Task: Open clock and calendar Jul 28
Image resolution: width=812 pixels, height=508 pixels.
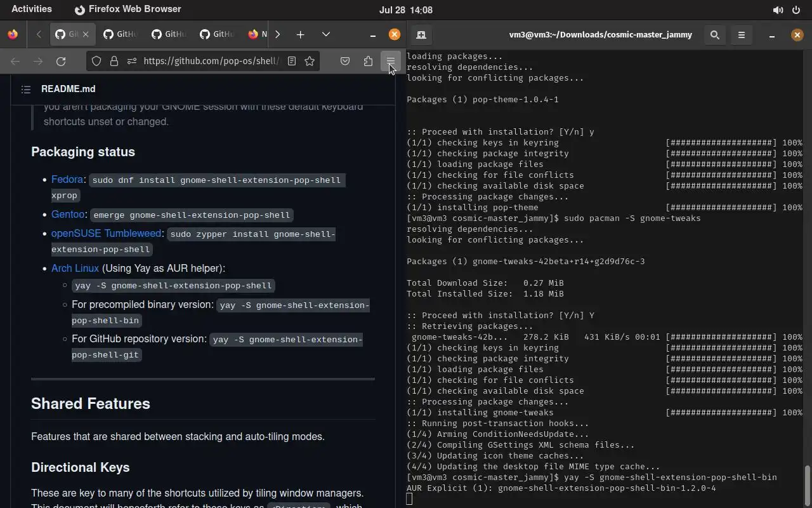Action: [x=406, y=10]
